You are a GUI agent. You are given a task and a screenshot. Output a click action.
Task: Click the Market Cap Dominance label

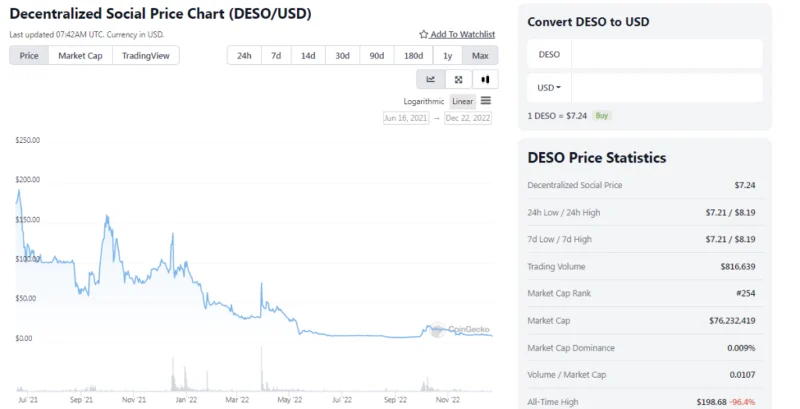coord(571,348)
